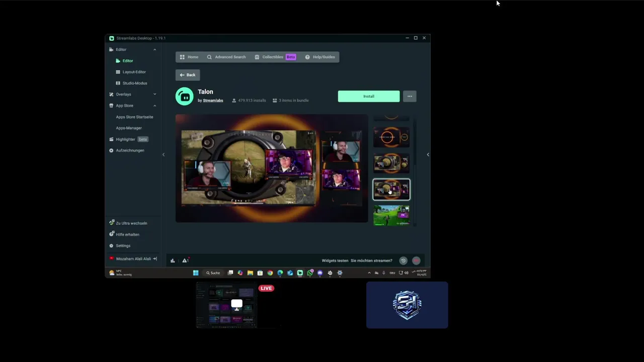Open Apps Store Startseite
Screen dimensions: 644x362
[x=134, y=117]
